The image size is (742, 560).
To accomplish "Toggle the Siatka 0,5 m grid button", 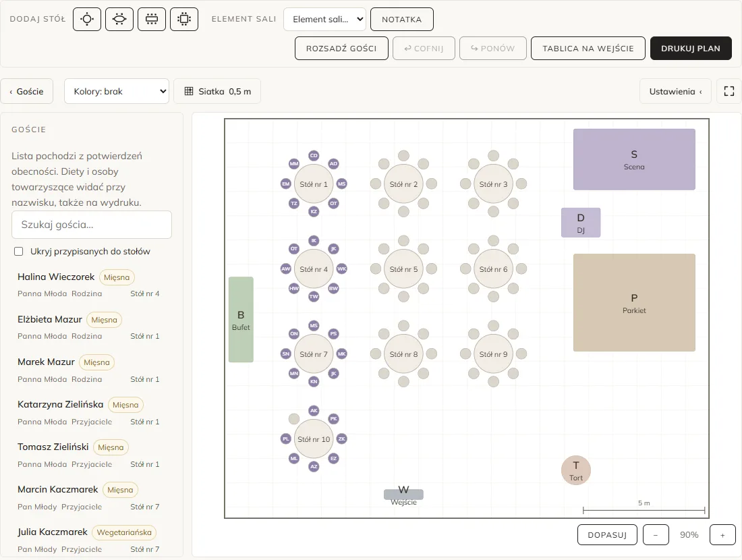I will click(218, 91).
